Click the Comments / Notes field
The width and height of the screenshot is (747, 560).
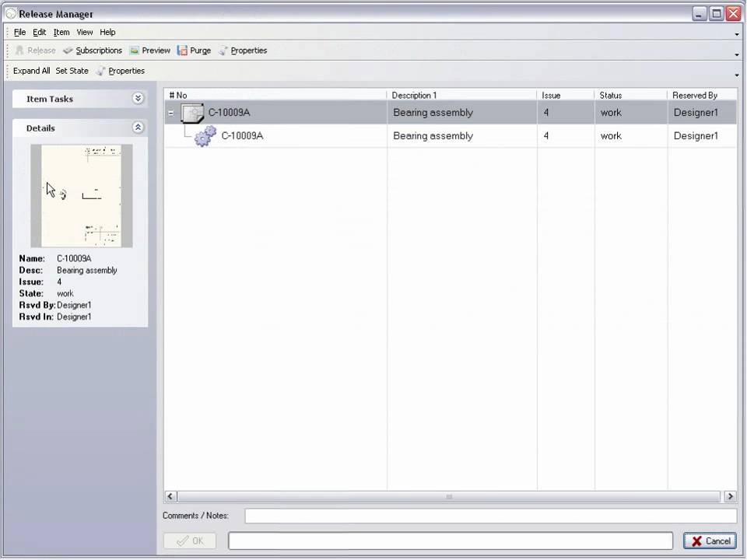(491, 516)
